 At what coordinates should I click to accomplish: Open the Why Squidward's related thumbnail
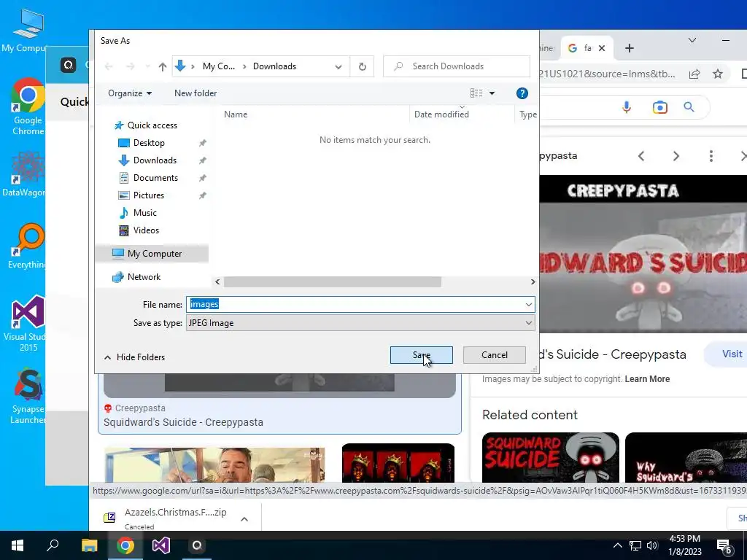point(686,458)
